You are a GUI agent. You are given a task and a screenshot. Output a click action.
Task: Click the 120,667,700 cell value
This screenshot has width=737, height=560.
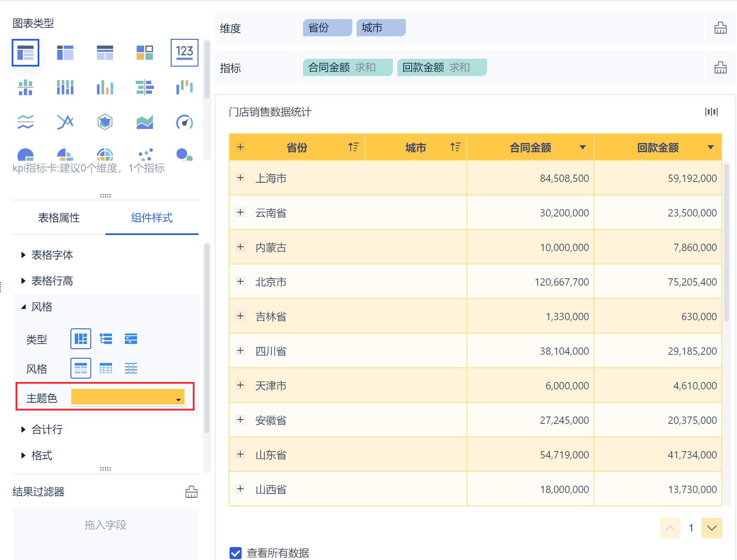[562, 282]
